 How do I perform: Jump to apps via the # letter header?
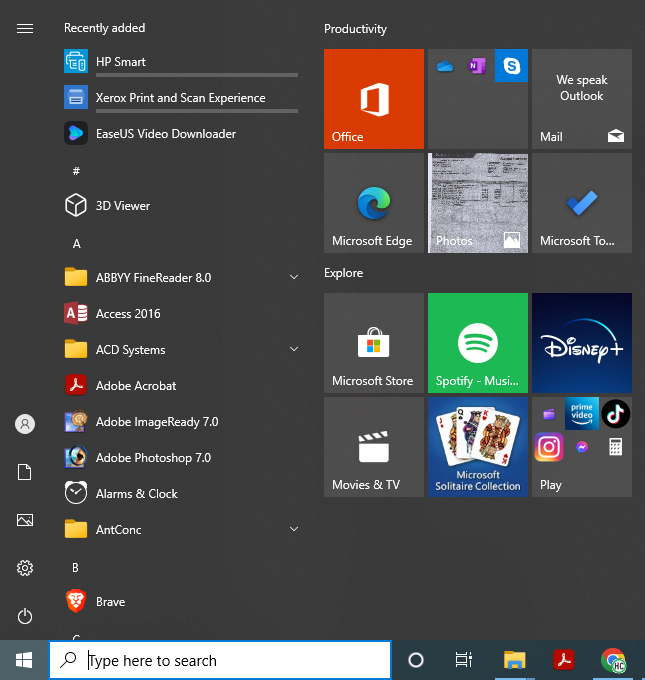click(76, 171)
